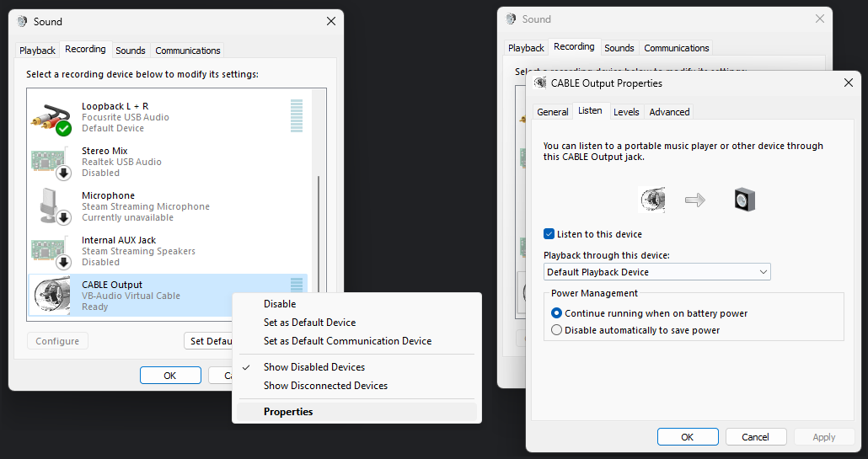Click OK in CABLE Output Properties dialog
This screenshot has width=868, height=459.
pyautogui.click(x=688, y=437)
